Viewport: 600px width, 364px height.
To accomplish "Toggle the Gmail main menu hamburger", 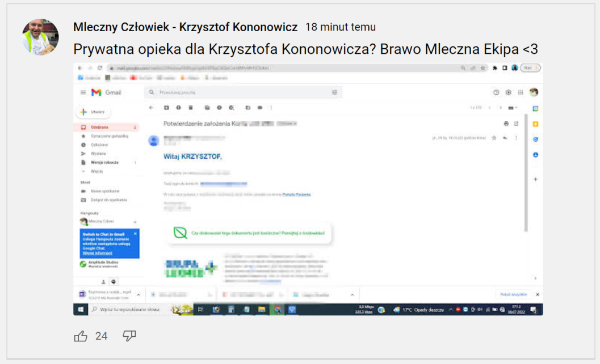I will coord(83,92).
